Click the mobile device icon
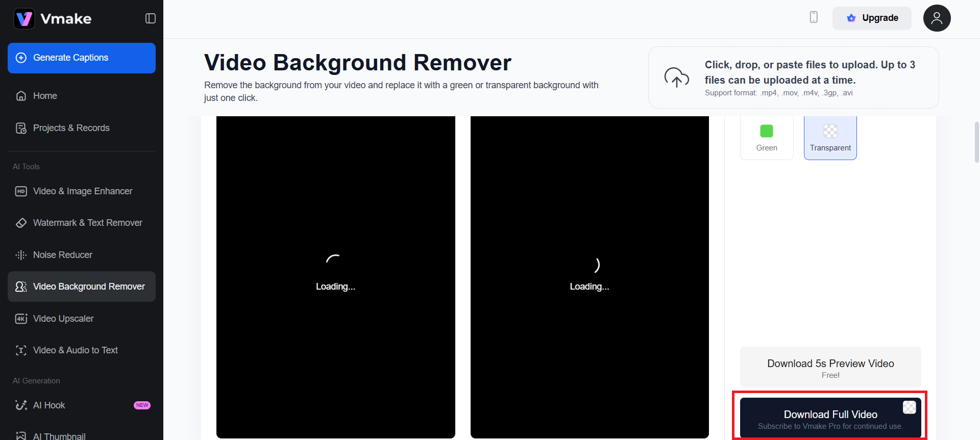The width and height of the screenshot is (980, 440). tap(814, 17)
